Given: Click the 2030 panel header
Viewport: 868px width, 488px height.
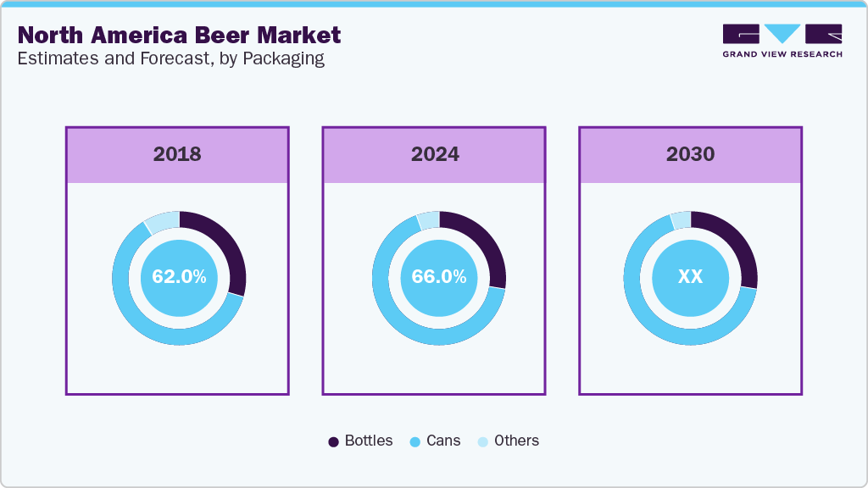Looking at the screenshot, I should tap(690, 154).
